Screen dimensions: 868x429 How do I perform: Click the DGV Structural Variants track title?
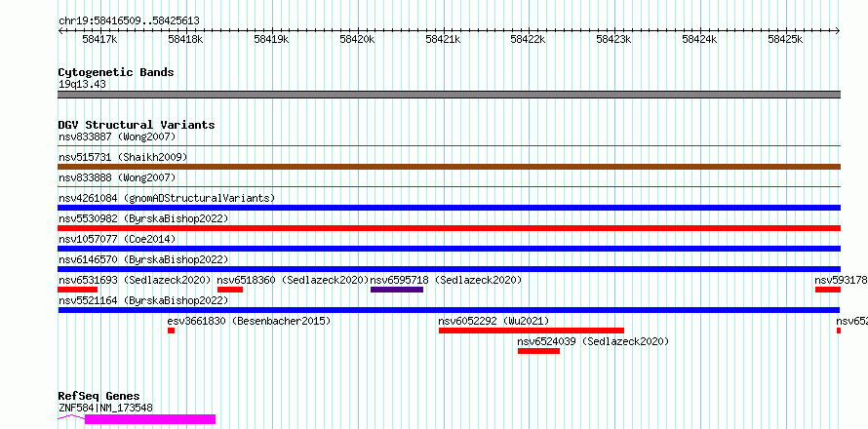click(x=137, y=125)
